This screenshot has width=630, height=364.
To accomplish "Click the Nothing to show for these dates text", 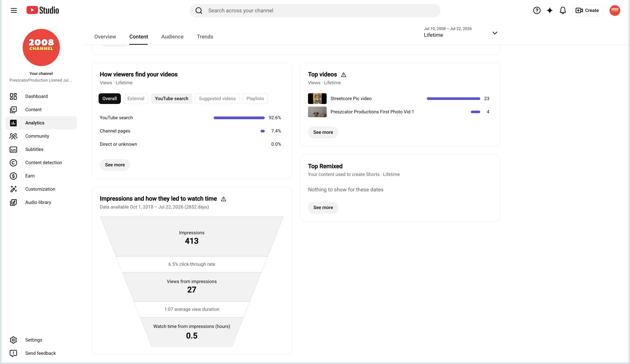I will 346,190.
